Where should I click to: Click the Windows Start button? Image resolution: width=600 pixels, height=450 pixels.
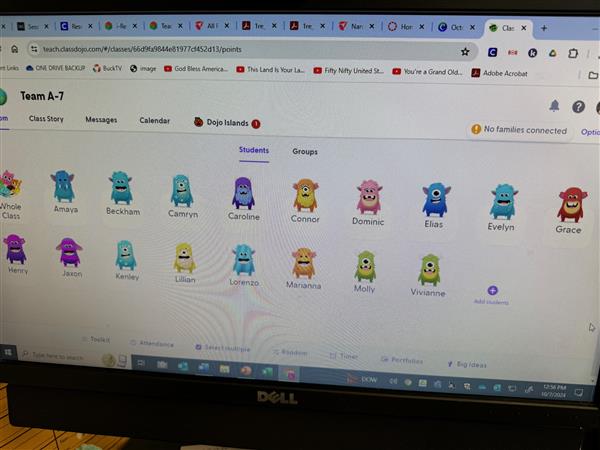tap(8, 353)
